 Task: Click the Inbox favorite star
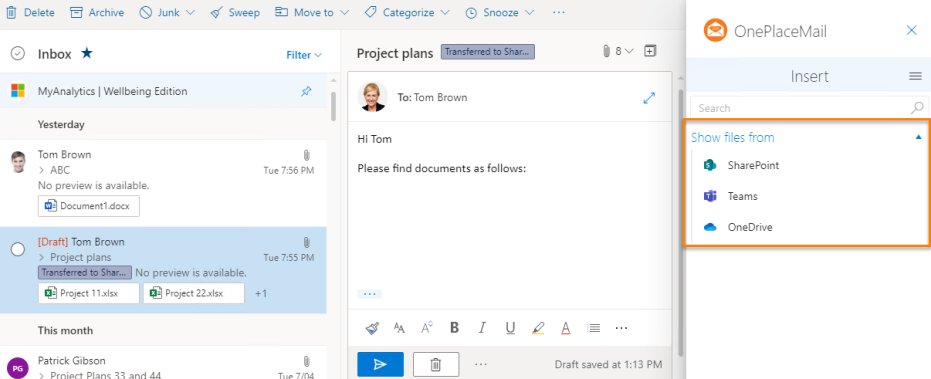click(87, 53)
